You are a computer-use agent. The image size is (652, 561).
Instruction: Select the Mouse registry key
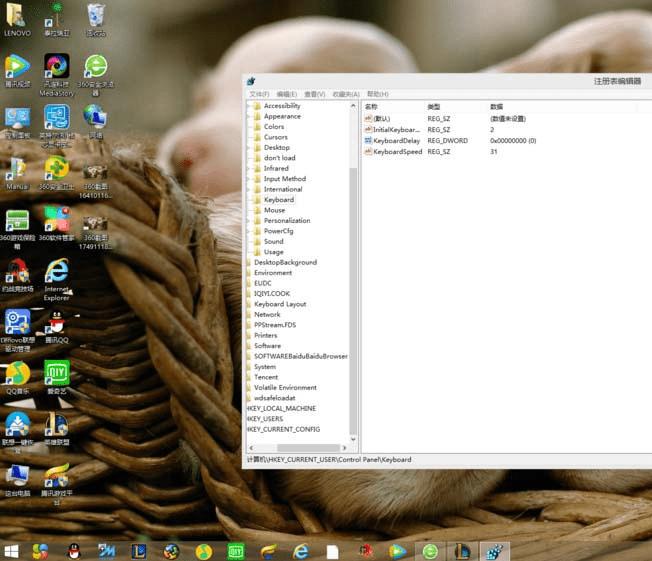274,210
